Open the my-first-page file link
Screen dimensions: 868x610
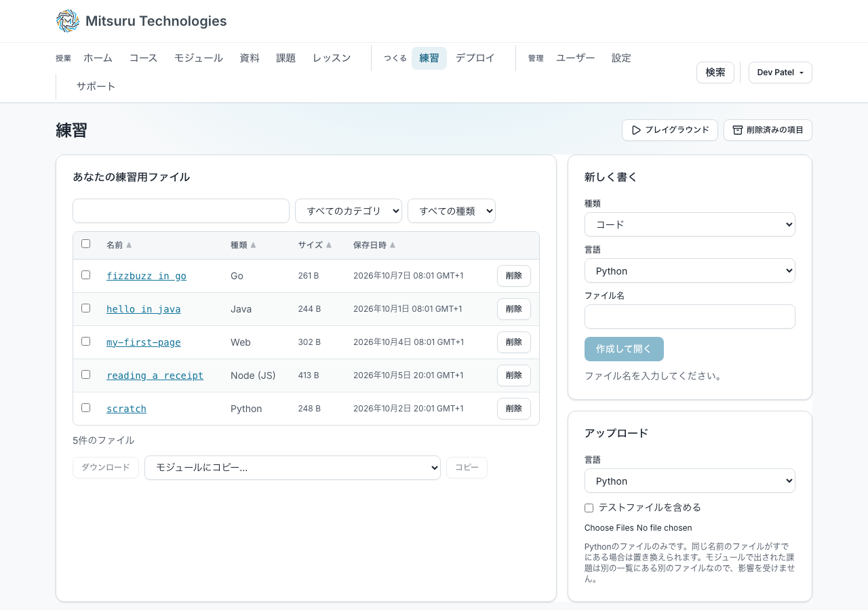point(144,342)
